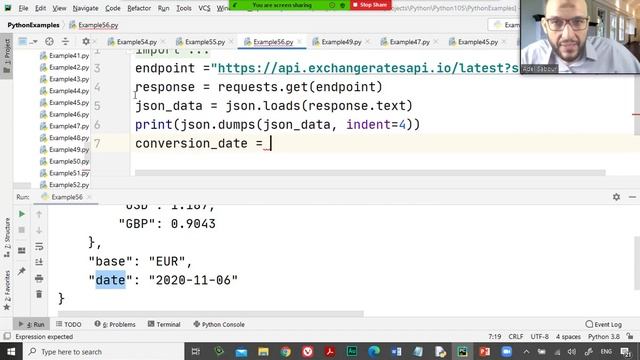
Task: Open the TODO tool window
Action: click(x=69, y=324)
